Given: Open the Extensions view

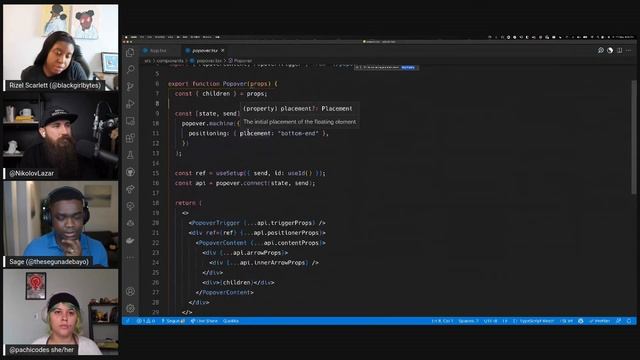Looking at the screenshot, I should (x=130, y=138).
